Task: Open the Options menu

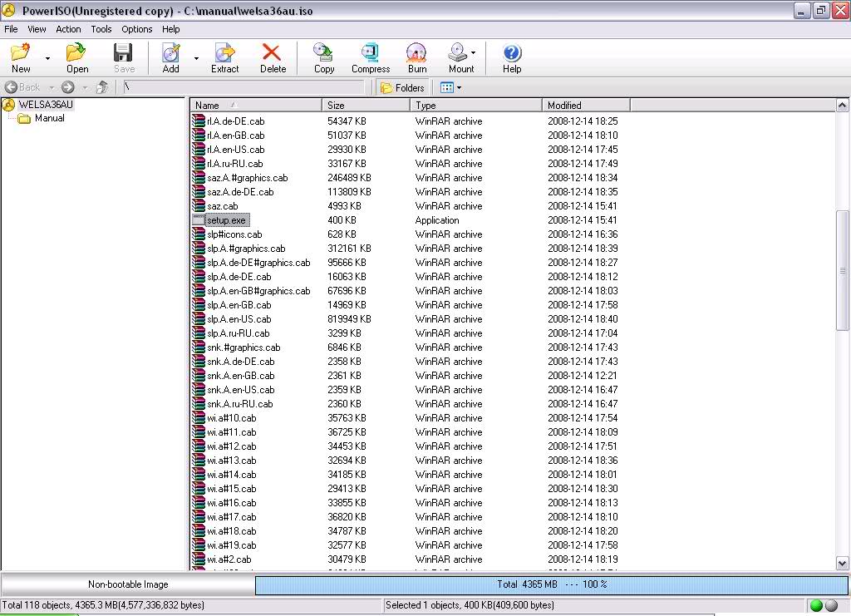Action: 137,29
